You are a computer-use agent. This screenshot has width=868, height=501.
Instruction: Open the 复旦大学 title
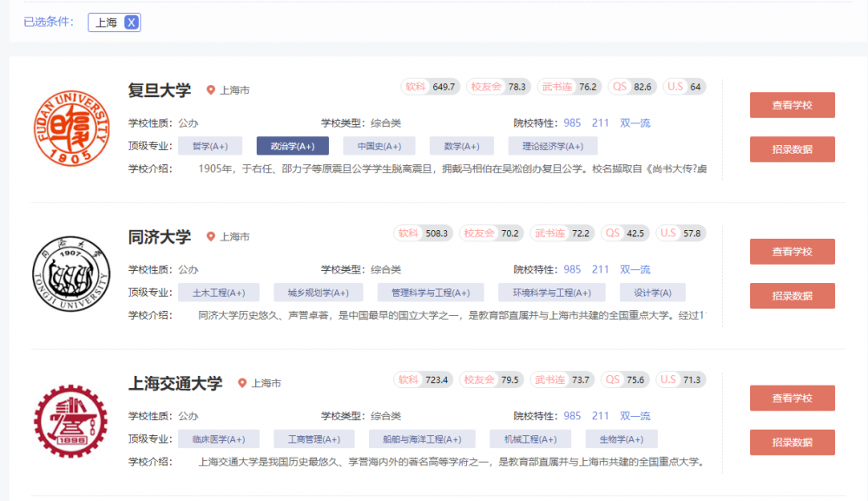click(x=160, y=90)
